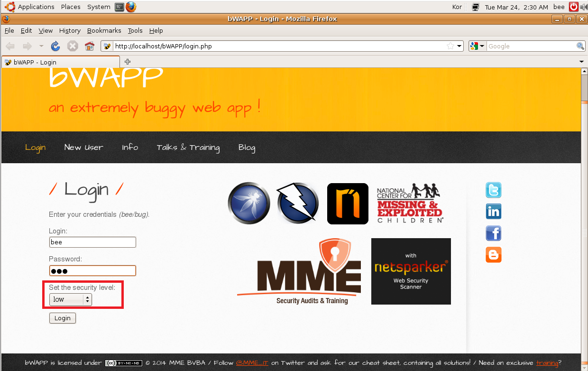This screenshot has height=371, width=588.
Task: Click the bee user name in panel
Action: (559, 7)
